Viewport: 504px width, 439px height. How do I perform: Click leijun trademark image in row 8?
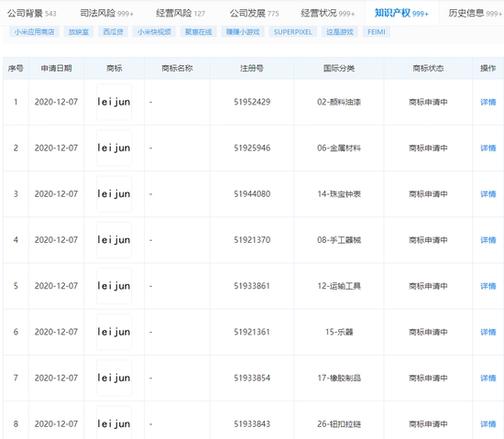(115, 423)
